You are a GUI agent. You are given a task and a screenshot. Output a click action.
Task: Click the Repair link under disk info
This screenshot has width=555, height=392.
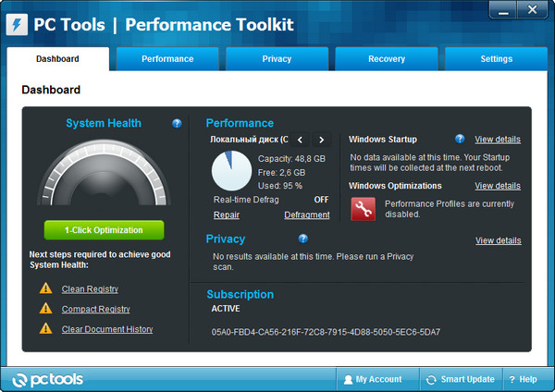(227, 214)
